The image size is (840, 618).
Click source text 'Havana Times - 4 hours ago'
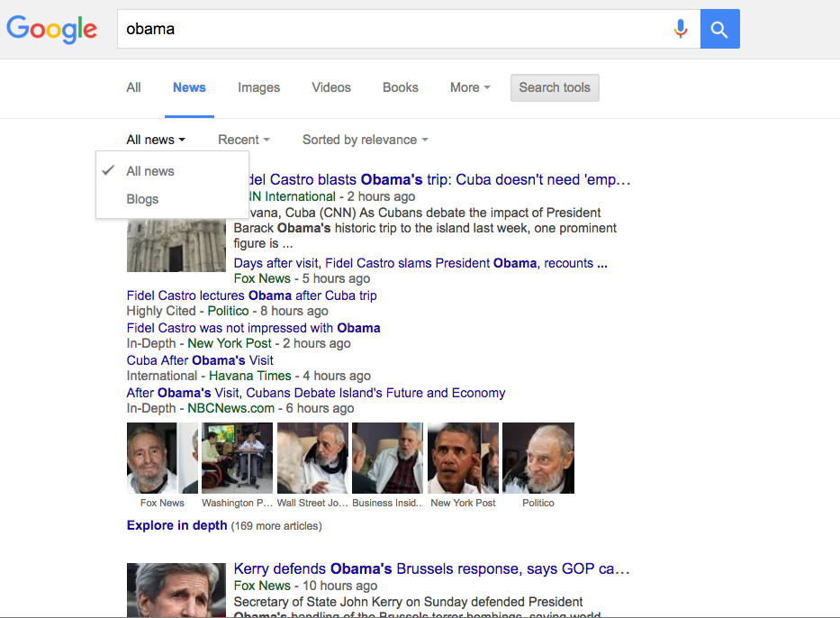(x=290, y=376)
